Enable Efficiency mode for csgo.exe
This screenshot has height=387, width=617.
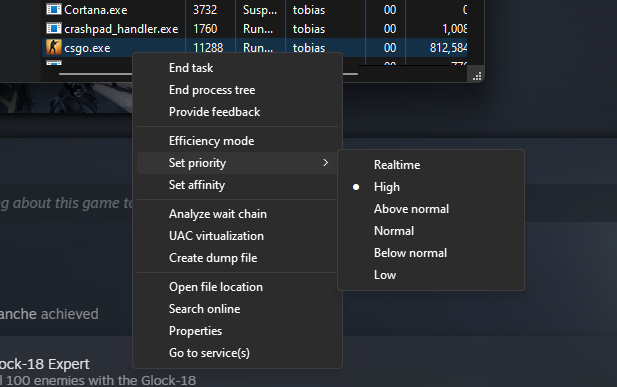pos(211,141)
